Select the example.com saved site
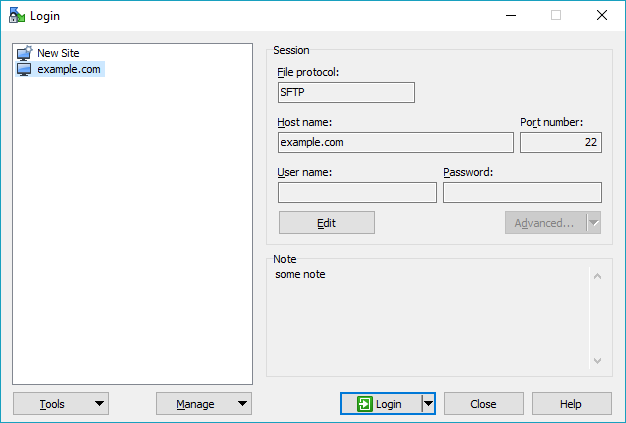 pyautogui.click(x=70, y=70)
